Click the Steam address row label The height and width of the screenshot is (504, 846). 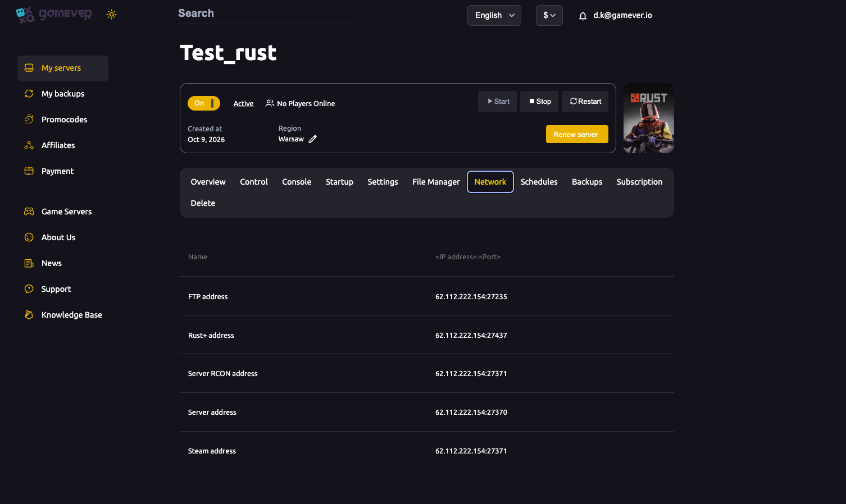tap(212, 451)
